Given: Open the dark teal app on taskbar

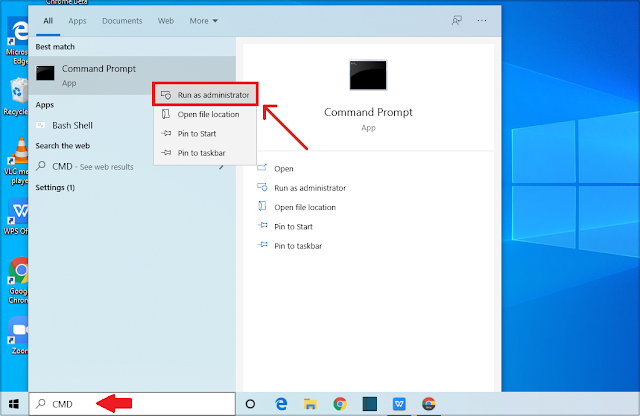Looking at the screenshot, I should (x=369, y=404).
